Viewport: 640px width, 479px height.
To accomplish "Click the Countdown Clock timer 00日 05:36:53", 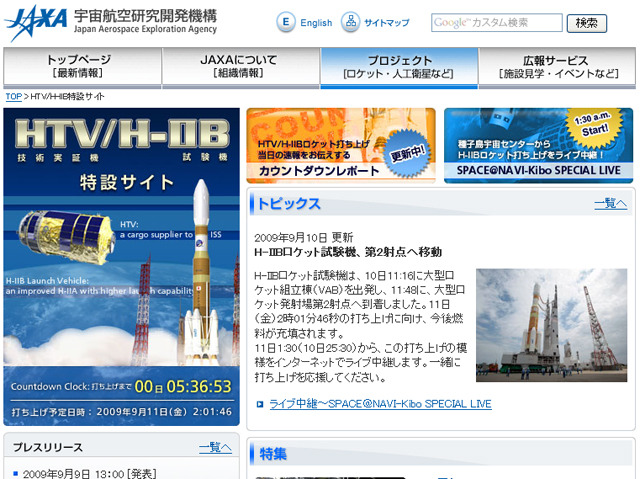I will [x=183, y=386].
